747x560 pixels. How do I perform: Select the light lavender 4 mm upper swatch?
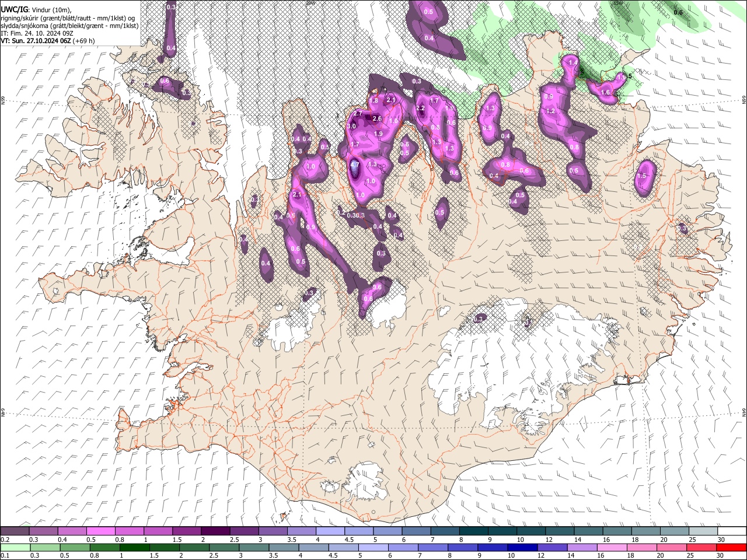click(330, 531)
